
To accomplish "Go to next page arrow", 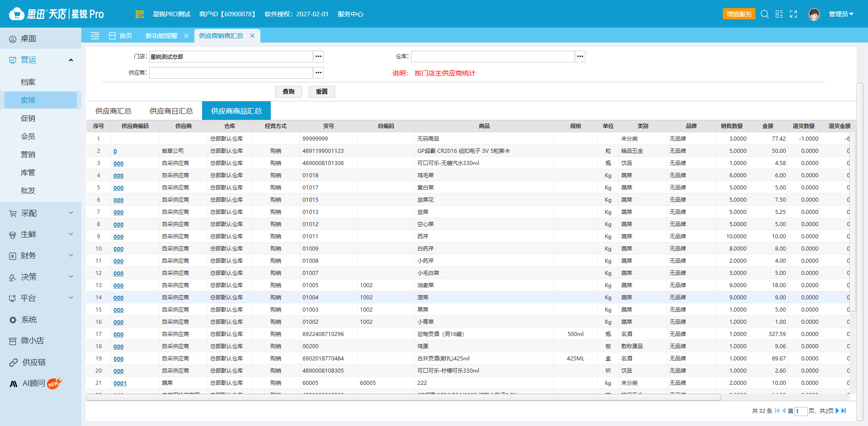I will 837,411.
